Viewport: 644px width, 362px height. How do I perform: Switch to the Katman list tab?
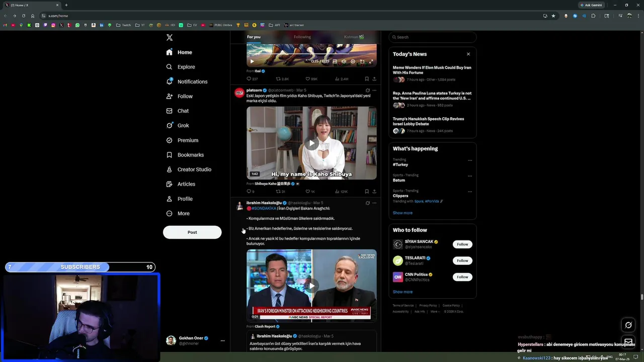coord(354,37)
